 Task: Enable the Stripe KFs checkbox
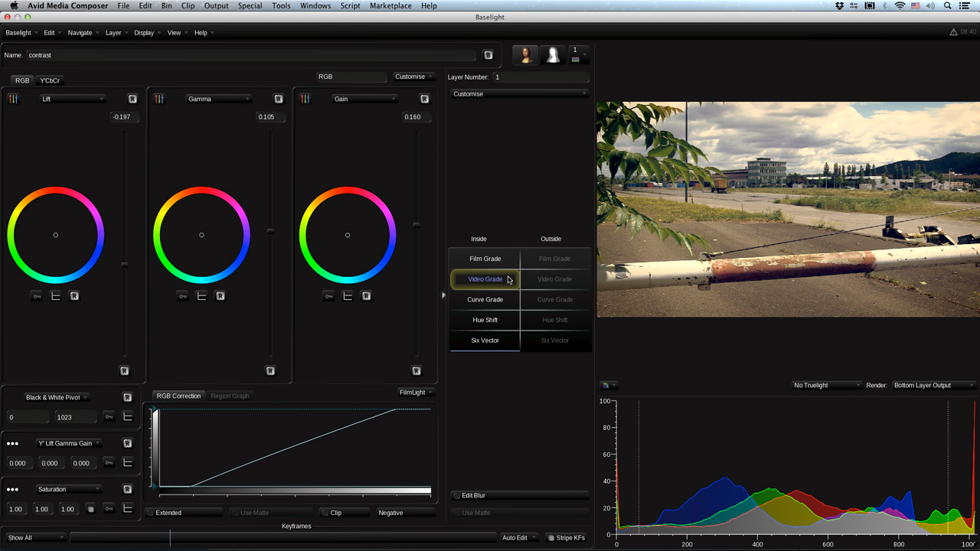550,538
